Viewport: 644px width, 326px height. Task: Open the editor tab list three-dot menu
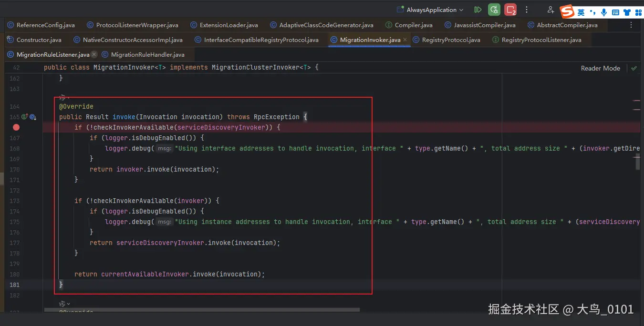point(632,25)
